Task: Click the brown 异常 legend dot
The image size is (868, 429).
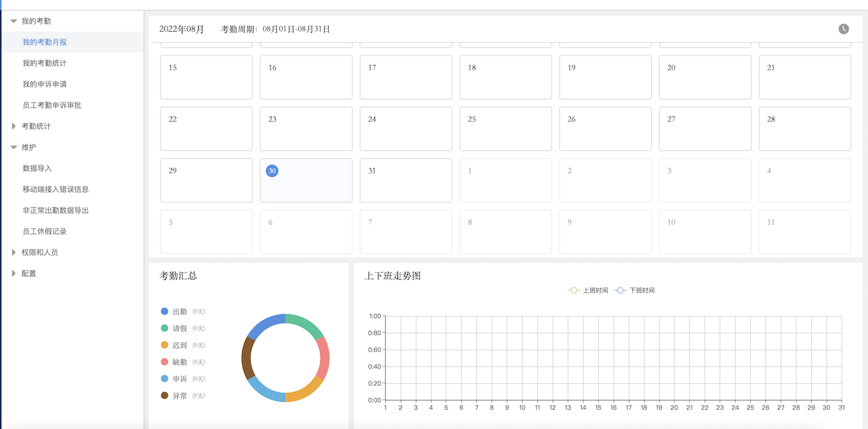Action: pyautogui.click(x=164, y=395)
